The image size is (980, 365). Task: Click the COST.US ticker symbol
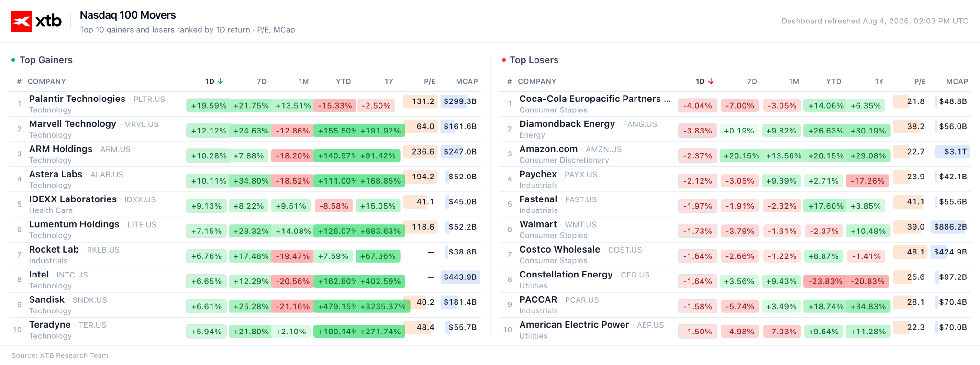625,250
